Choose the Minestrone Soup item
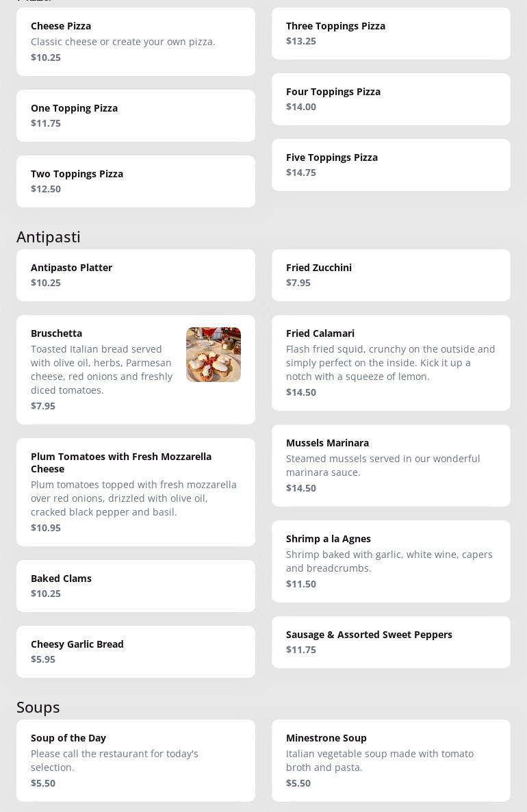Image resolution: width=527 pixels, height=812 pixels. (391, 761)
